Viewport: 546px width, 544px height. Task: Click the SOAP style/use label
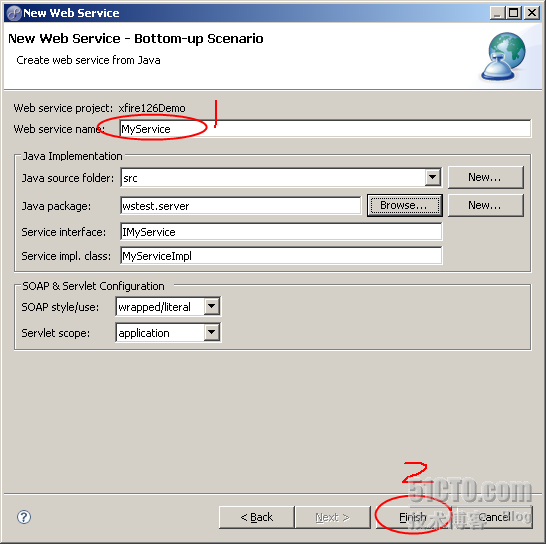tap(60, 307)
